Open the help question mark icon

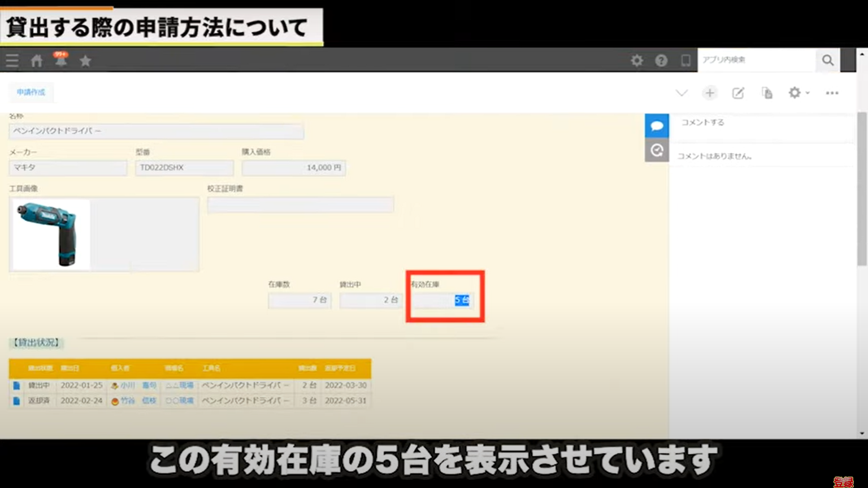tap(661, 60)
